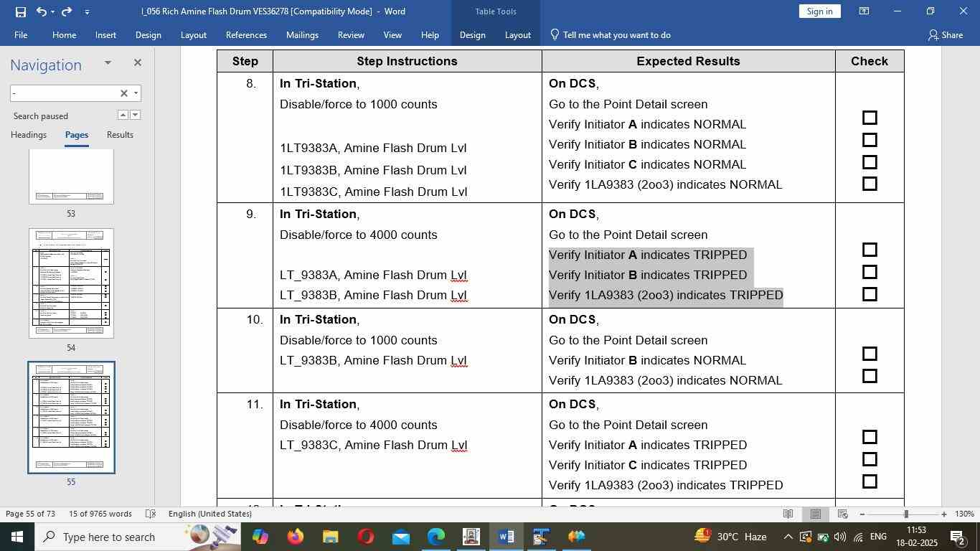This screenshot has height=551, width=980.
Task: Switch to Web Layout view
Action: click(843, 514)
